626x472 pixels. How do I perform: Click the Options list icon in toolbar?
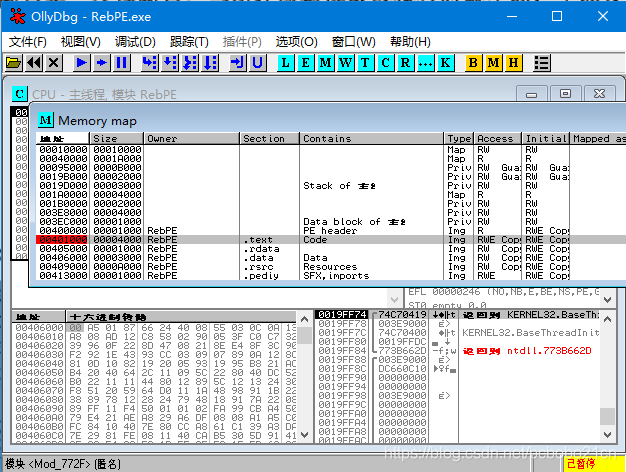click(x=542, y=63)
